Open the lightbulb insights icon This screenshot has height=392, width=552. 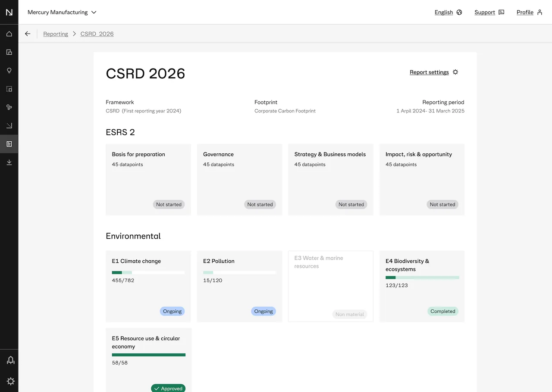click(9, 71)
